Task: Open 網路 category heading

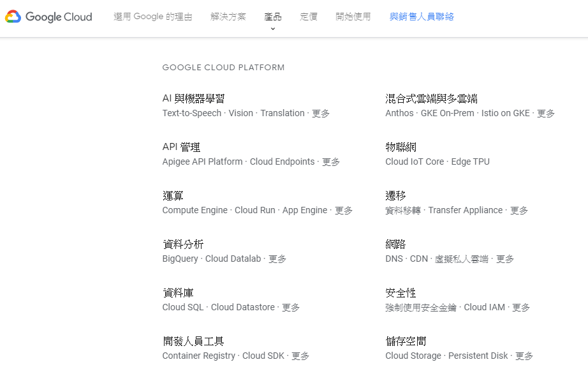Action: pos(395,244)
